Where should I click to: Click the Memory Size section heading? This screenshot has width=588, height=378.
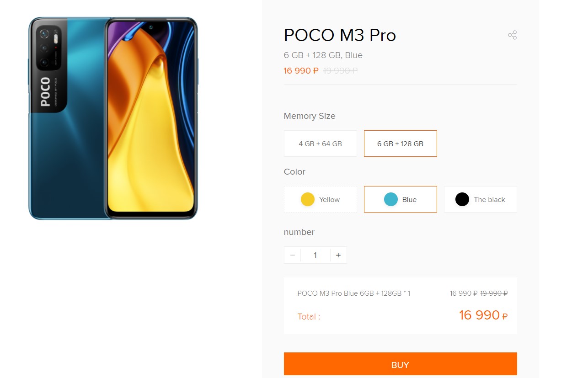click(310, 116)
